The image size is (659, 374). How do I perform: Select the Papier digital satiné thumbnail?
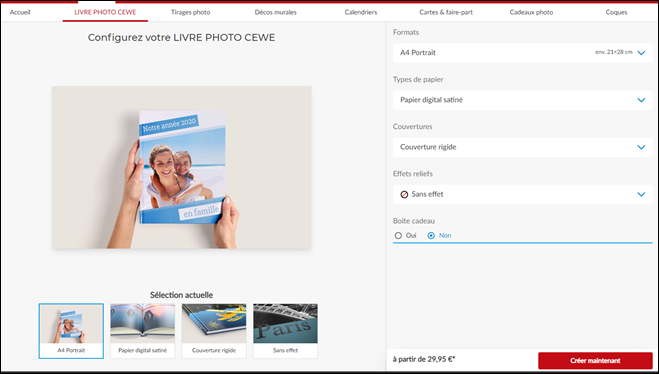pyautogui.click(x=142, y=331)
